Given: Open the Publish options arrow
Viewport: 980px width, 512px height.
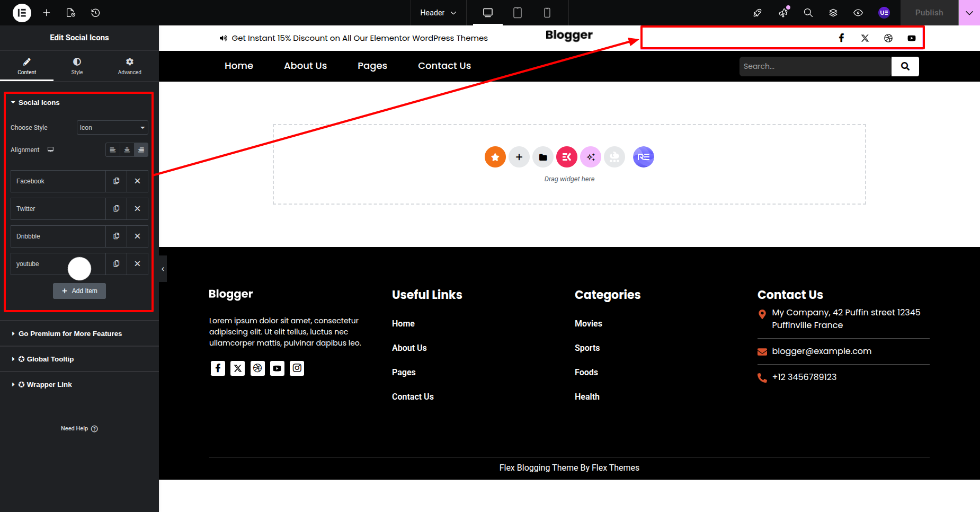Looking at the screenshot, I should pos(969,13).
